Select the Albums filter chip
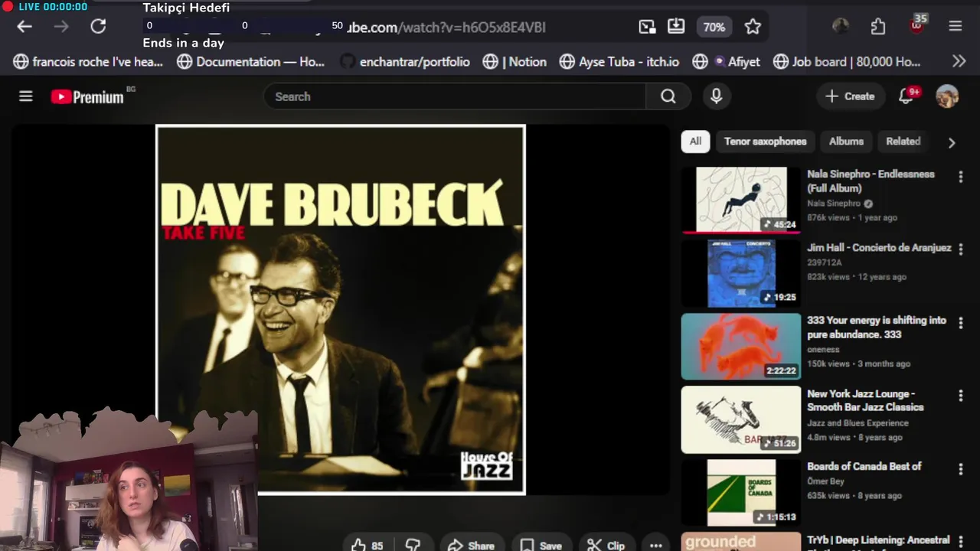Screen dimensions: 980x551 point(846,141)
